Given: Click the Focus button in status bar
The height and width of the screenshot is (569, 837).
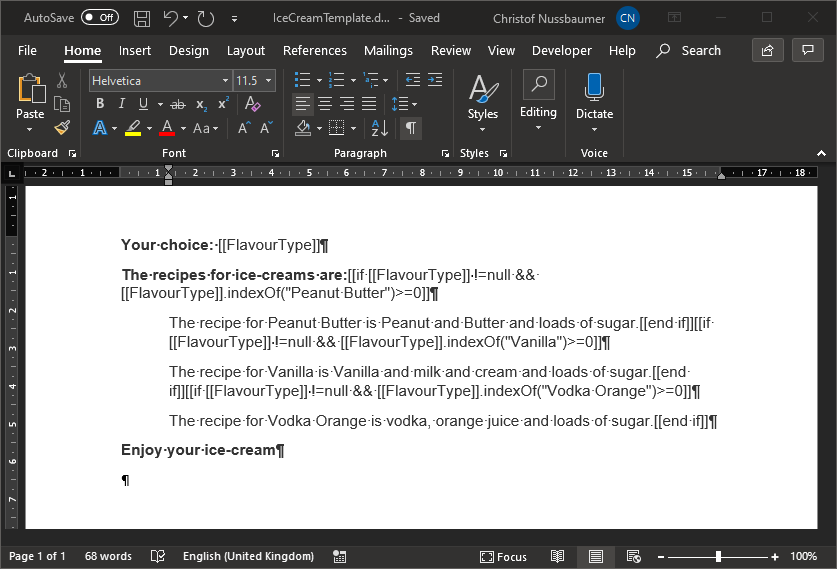Looking at the screenshot, I should pyautogui.click(x=503, y=556).
